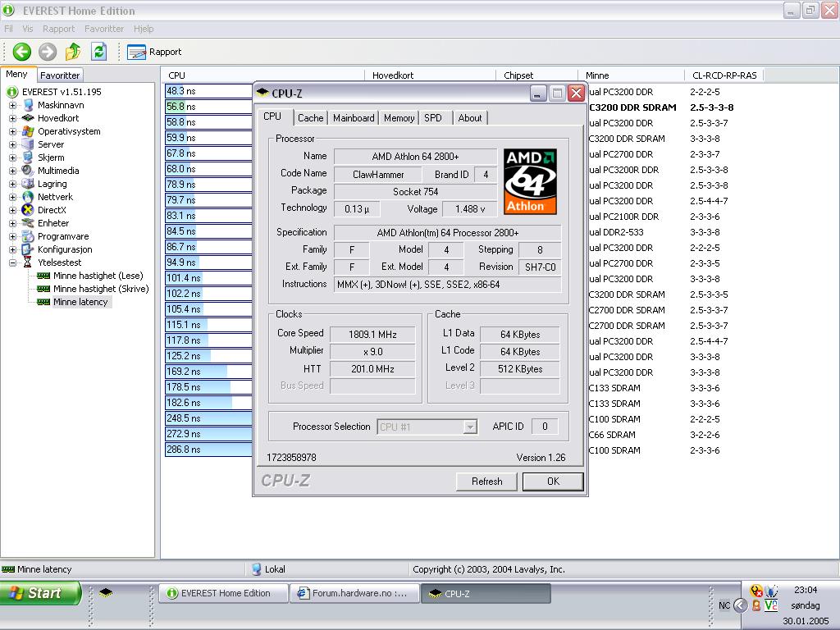Expand the Hovedkort tree node
The height and width of the screenshot is (630, 840).
pyautogui.click(x=12, y=118)
